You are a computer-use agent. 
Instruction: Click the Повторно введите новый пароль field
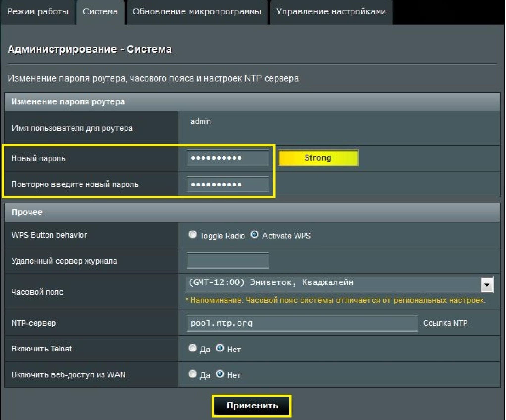coord(228,184)
